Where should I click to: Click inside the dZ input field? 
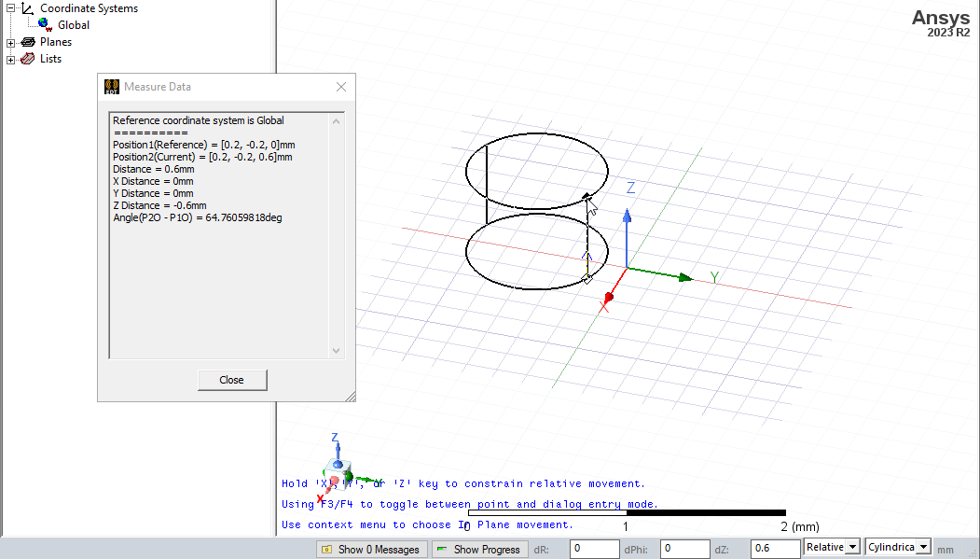pyautogui.click(x=774, y=548)
